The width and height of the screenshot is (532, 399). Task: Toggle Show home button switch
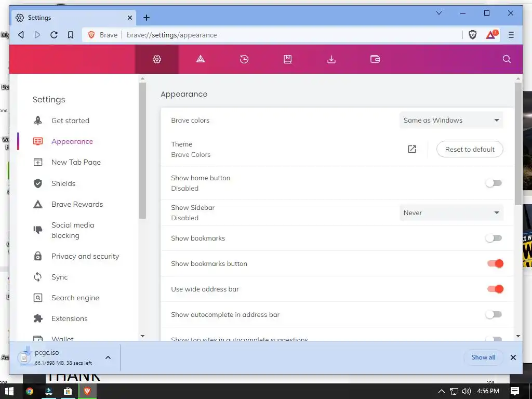point(494,183)
